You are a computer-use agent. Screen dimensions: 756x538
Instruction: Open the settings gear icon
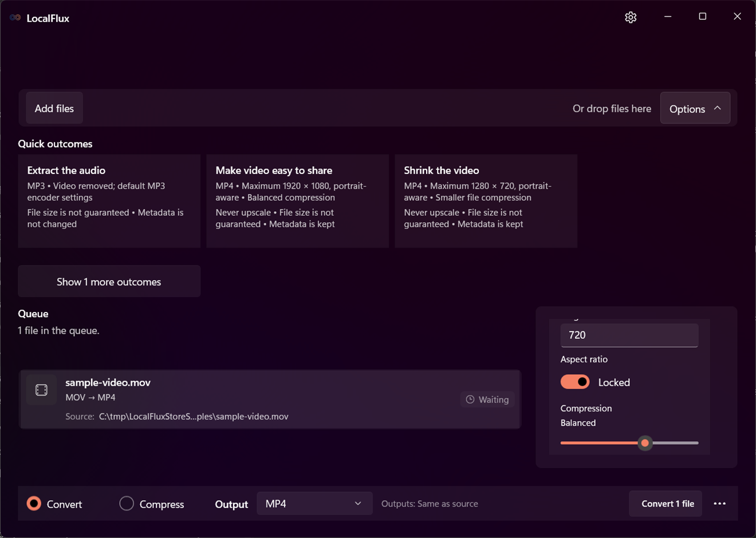coord(631,17)
